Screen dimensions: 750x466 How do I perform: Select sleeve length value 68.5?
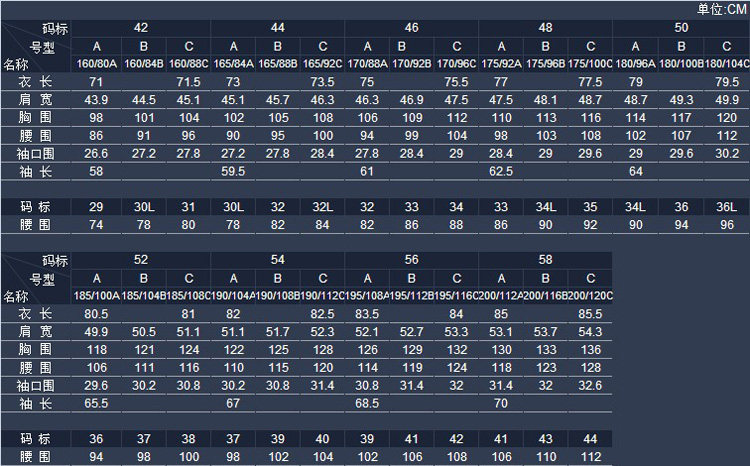click(367, 403)
